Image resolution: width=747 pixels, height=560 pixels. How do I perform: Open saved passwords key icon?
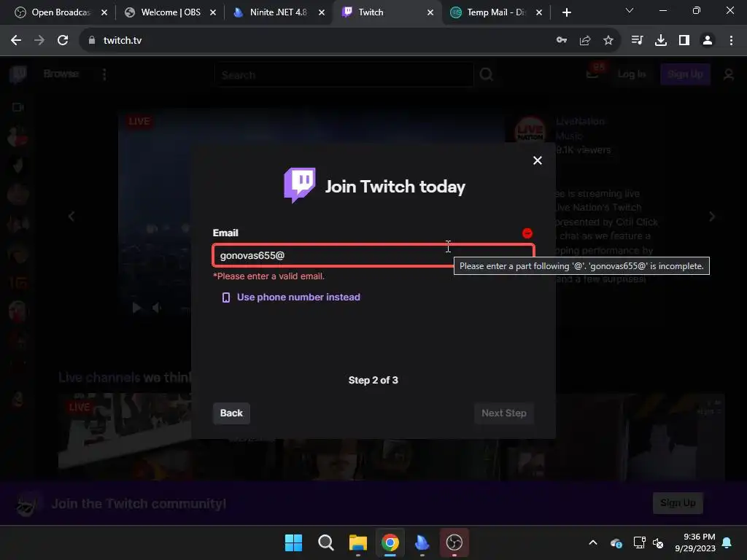click(562, 41)
